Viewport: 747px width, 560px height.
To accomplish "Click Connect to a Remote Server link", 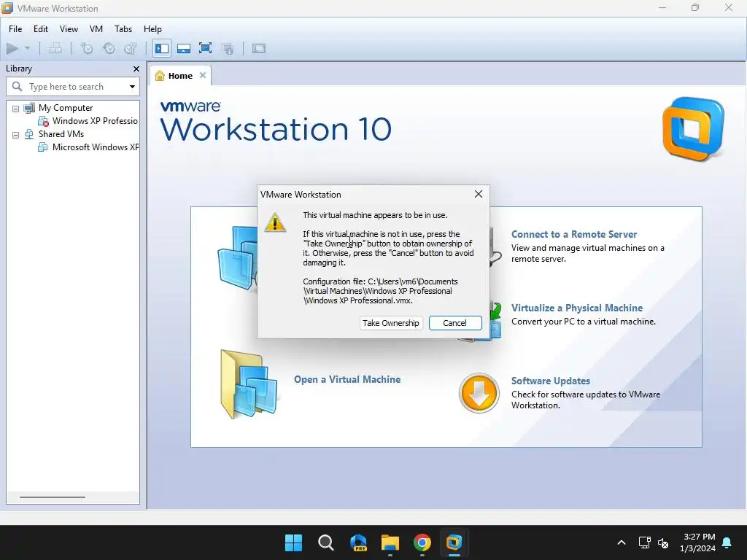I will pos(573,234).
